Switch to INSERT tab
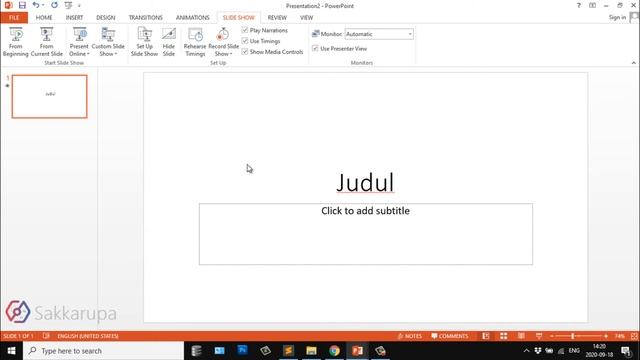Image resolution: width=640 pixels, height=360 pixels. click(74, 18)
